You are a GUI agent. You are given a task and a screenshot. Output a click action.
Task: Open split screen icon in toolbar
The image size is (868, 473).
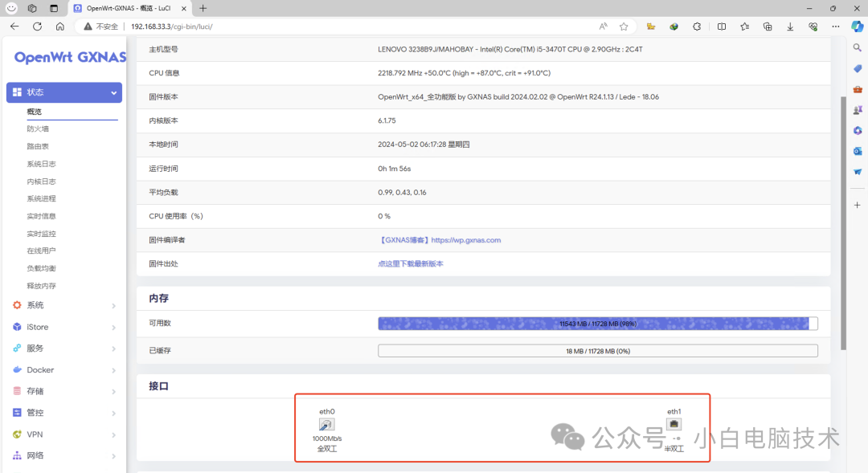[721, 27]
